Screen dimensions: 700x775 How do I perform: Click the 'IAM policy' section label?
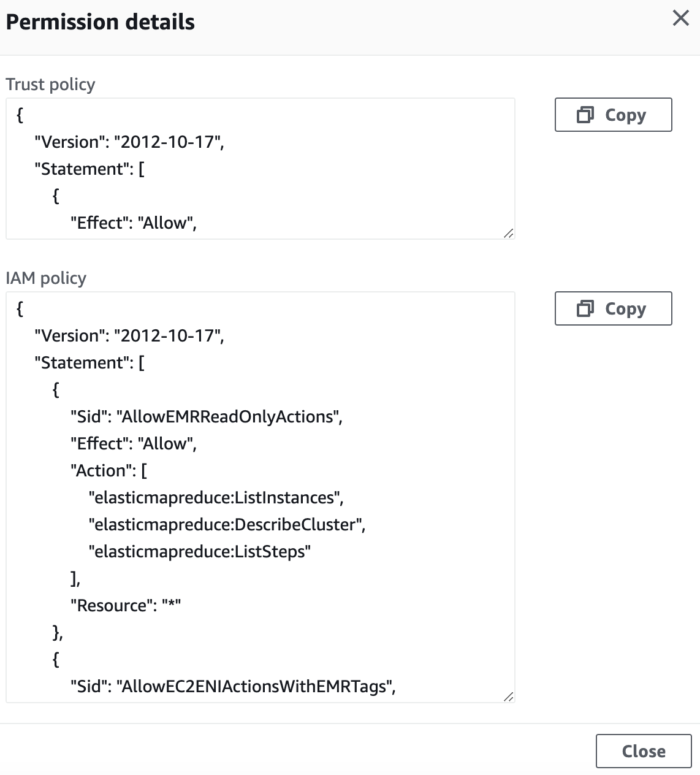point(46,278)
